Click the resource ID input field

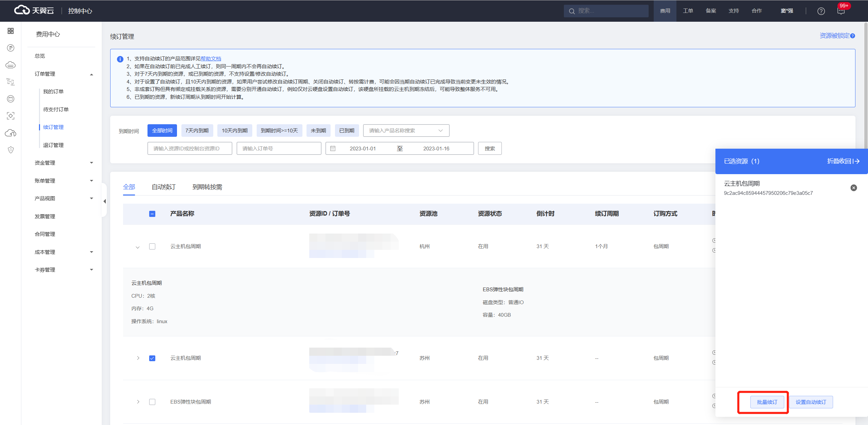point(190,149)
